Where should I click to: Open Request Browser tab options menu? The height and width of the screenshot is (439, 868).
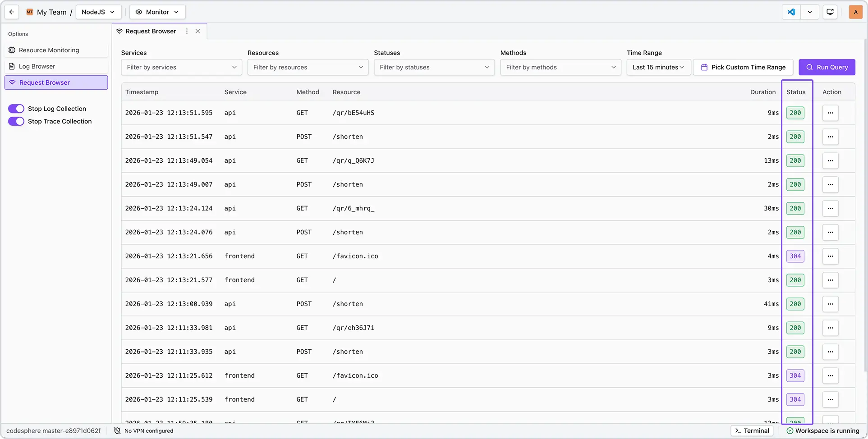187,31
